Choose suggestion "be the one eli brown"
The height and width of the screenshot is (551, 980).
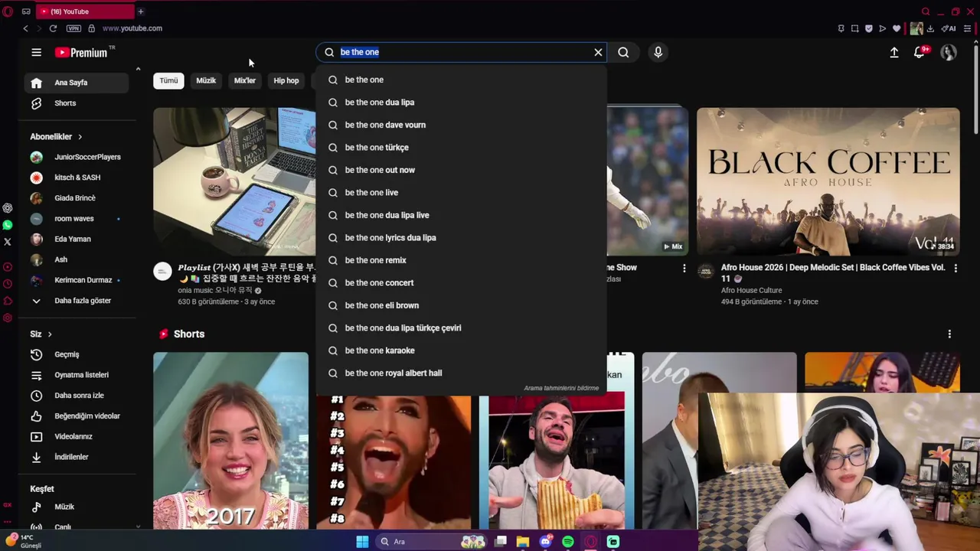click(461, 305)
